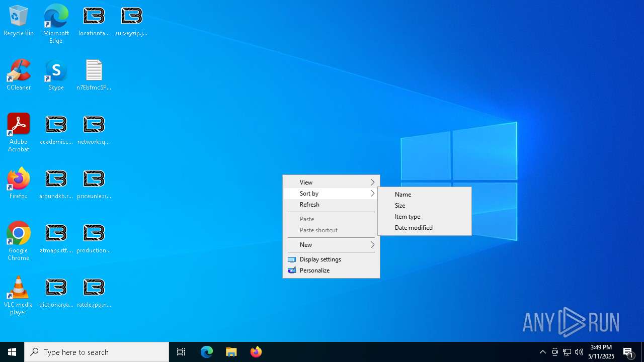The image size is (644, 362).
Task: Click Refresh in the context menu
Action: click(x=331, y=204)
